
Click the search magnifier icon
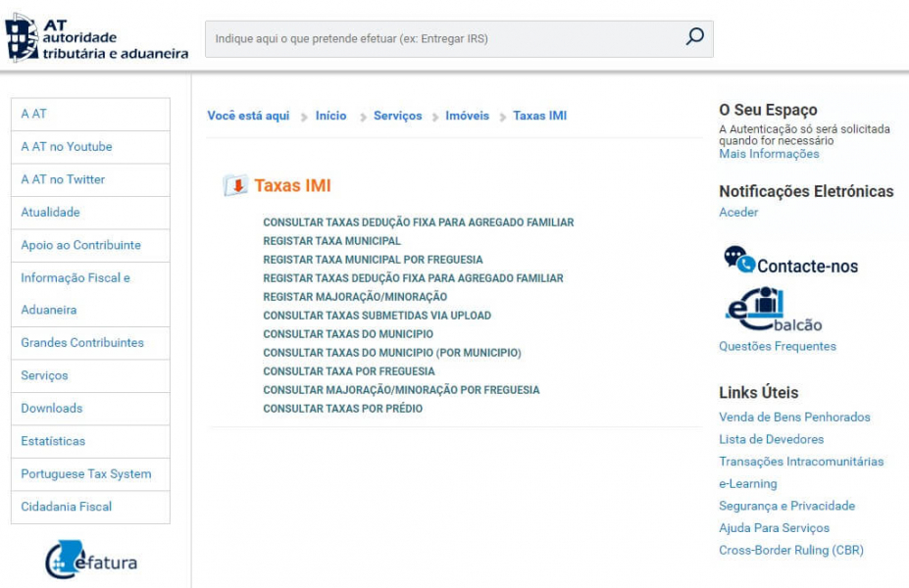point(694,38)
